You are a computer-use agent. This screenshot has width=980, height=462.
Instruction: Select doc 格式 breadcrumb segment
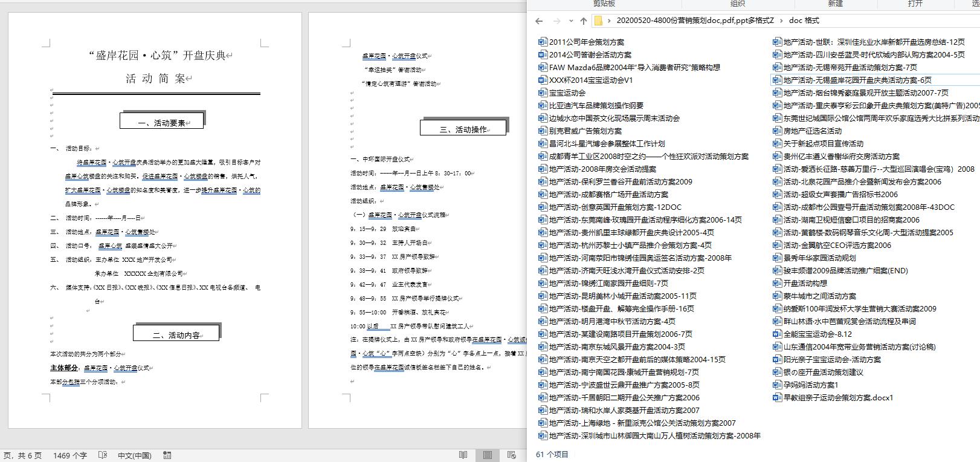pyautogui.click(x=804, y=21)
